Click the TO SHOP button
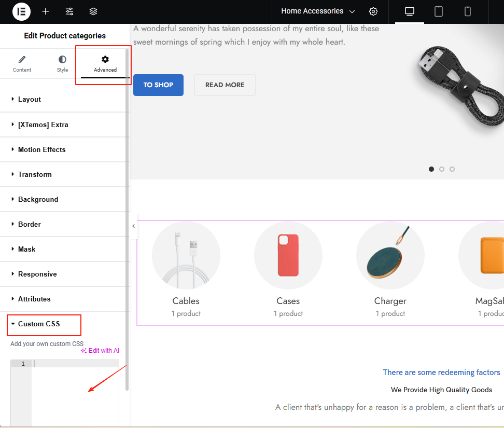This screenshot has height=428, width=504. pyautogui.click(x=158, y=85)
